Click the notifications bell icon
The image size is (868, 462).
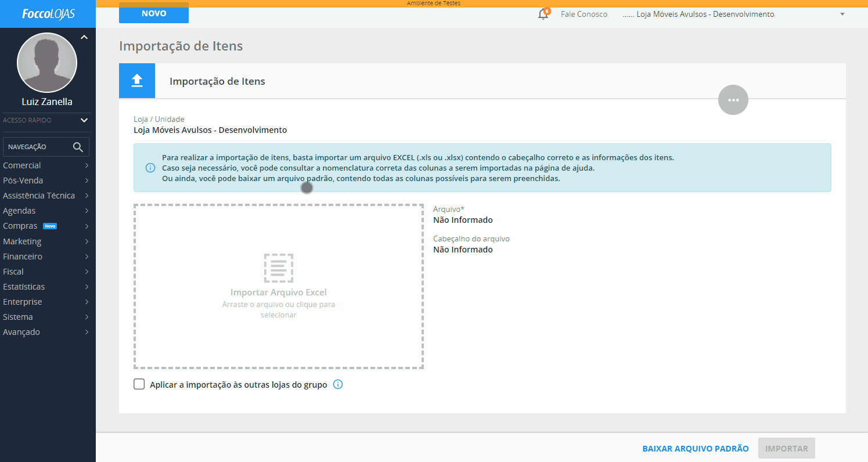click(x=543, y=15)
